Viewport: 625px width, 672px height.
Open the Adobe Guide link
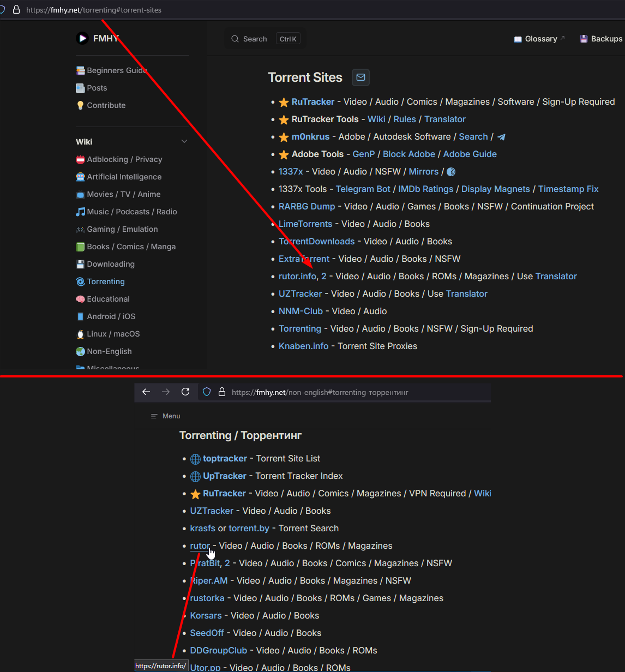point(470,154)
